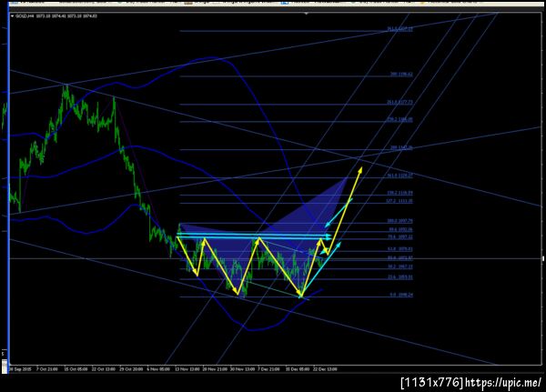Click the 15 Oct 05:00 time axis label
Image resolution: width=546 pixels, height=392 pixels.
pyautogui.click(x=76, y=369)
